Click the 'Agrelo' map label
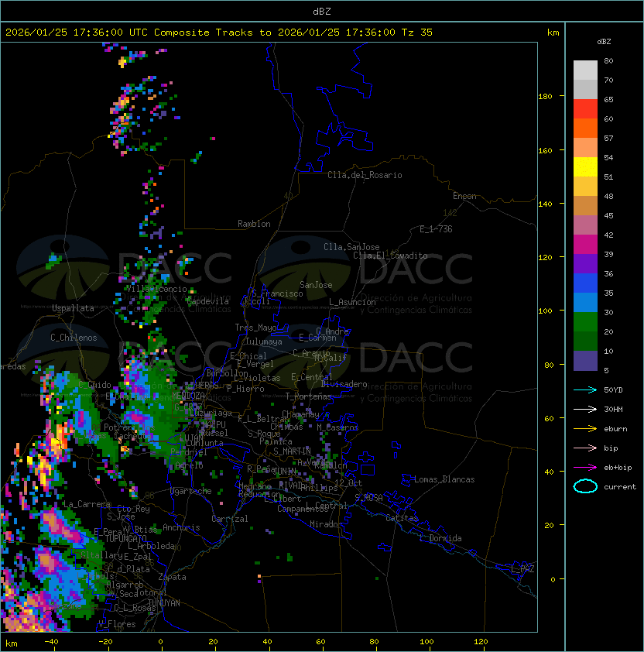This screenshot has height=652, width=644. 189,465
